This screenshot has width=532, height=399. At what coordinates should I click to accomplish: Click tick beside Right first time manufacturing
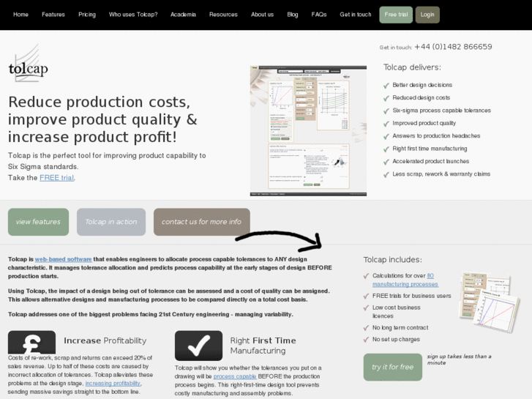coord(386,149)
